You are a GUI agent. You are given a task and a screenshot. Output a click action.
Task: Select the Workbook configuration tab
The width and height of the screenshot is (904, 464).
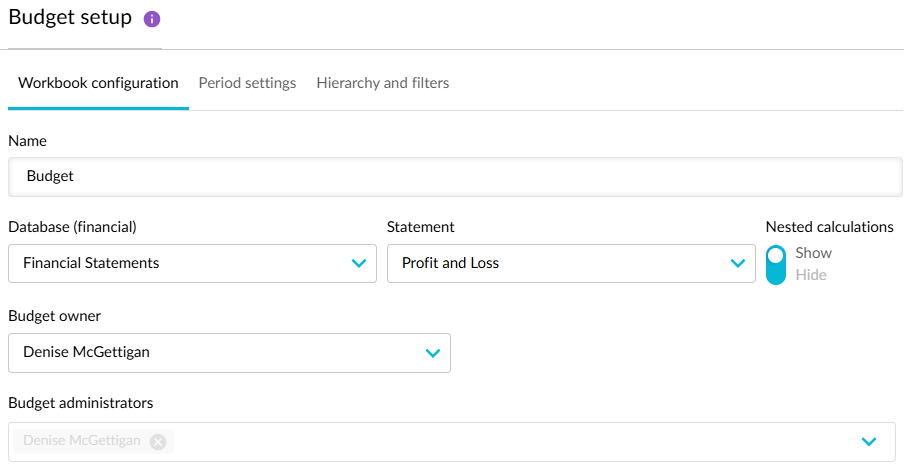click(98, 83)
